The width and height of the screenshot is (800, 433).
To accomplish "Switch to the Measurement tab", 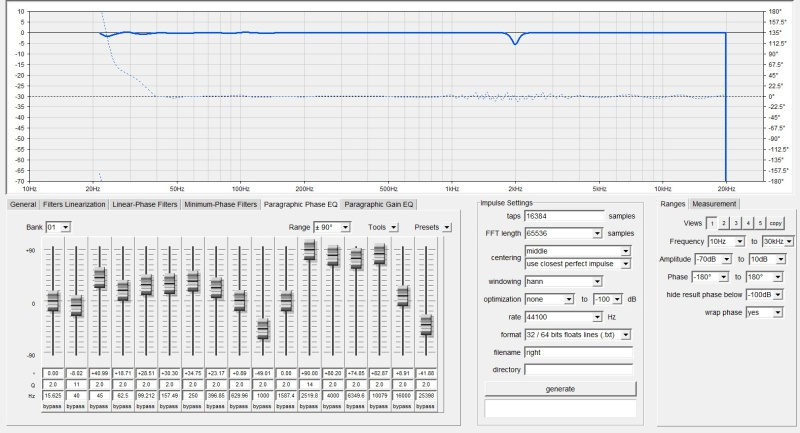I will click(x=714, y=204).
